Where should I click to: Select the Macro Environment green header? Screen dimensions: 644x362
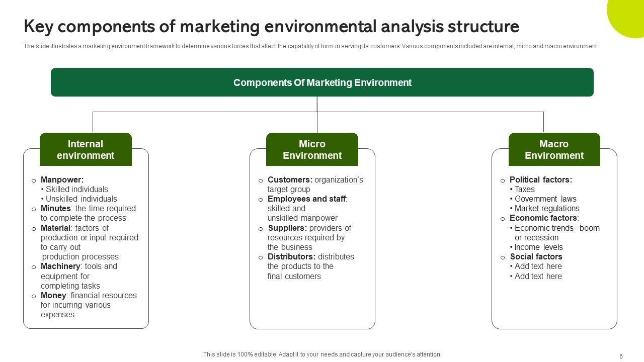[x=554, y=150]
